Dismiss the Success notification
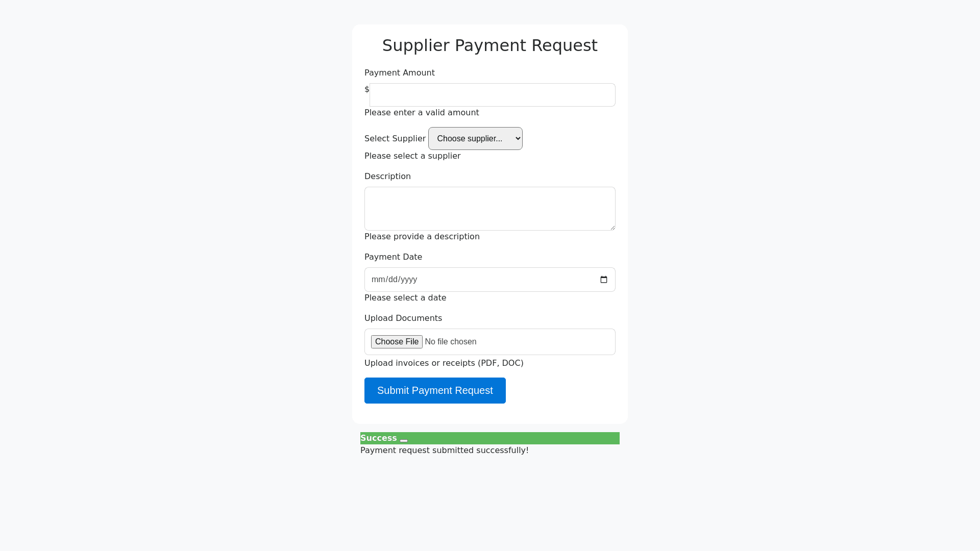The height and width of the screenshot is (551, 980). tap(404, 440)
